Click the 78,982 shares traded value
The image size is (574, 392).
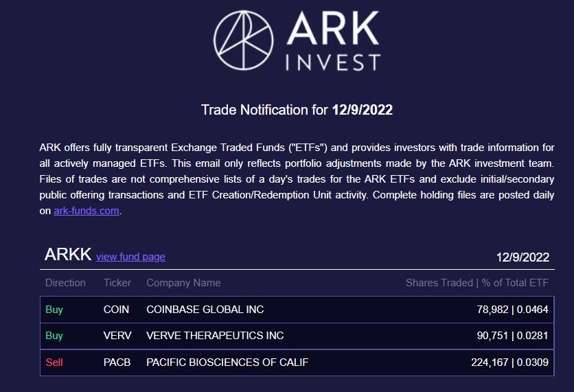[x=490, y=310]
